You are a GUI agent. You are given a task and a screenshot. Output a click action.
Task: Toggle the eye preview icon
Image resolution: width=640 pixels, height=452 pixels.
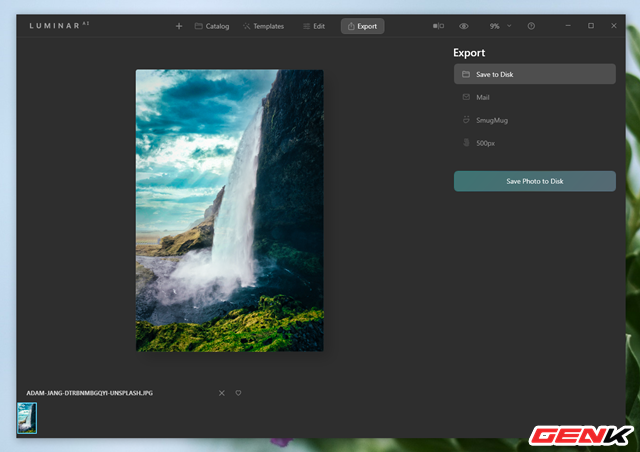pyautogui.click(x=464, y=26)
